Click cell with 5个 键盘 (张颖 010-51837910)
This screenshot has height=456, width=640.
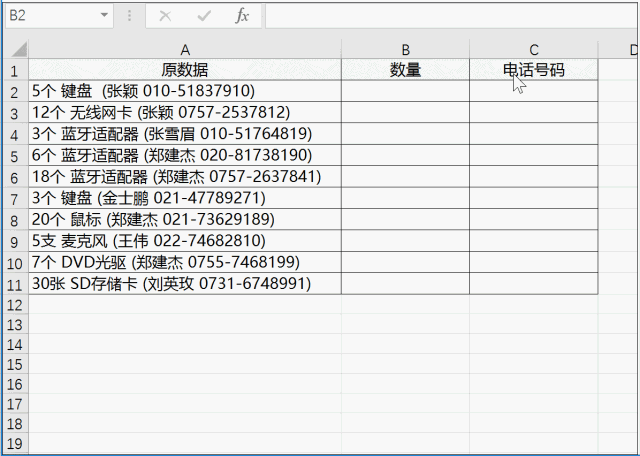click(x=185, y=91)
